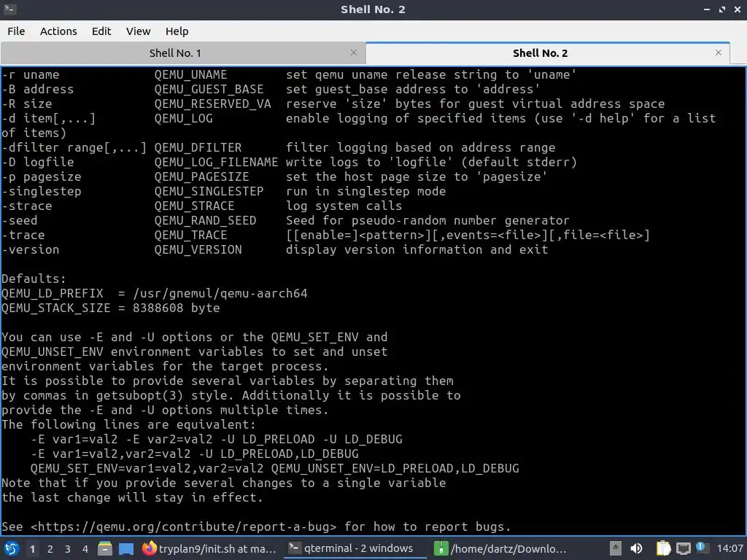Click the 'log system calls' description text
Viewport: 747px width, 560px height.
point(344,206)
